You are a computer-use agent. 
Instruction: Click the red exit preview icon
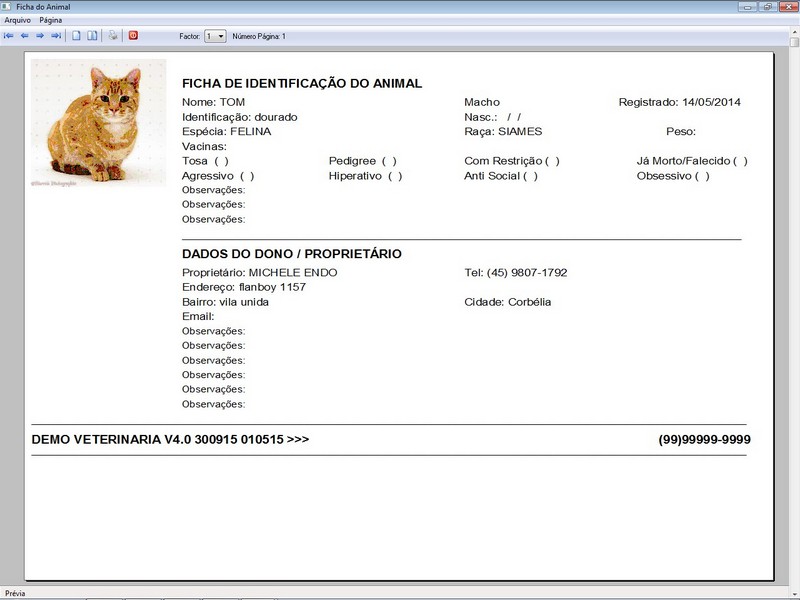click(133, 35)
